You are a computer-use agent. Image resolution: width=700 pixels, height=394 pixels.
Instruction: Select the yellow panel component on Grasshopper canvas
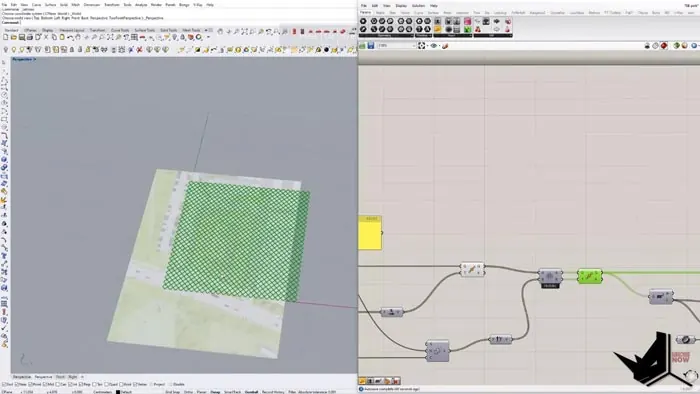pos(370,233)
